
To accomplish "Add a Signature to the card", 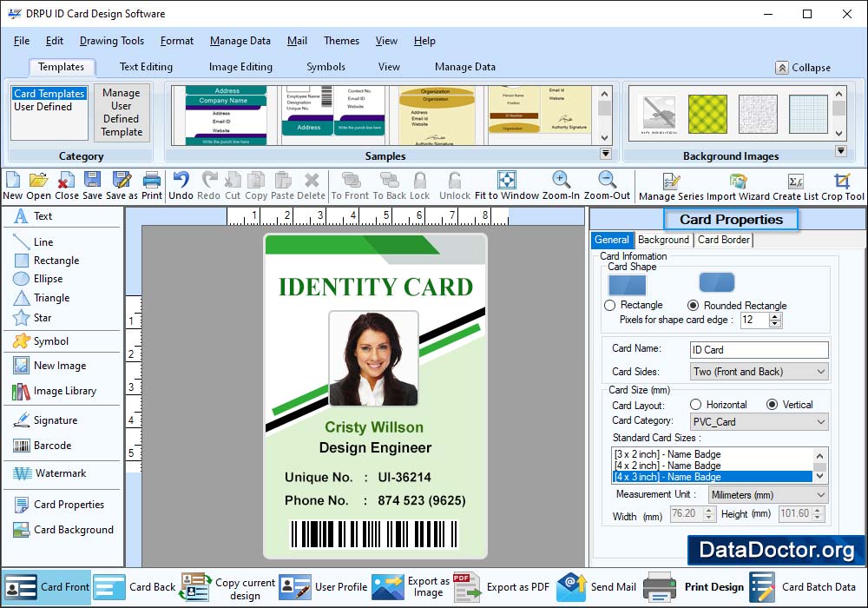I will (x=45, y=420).
